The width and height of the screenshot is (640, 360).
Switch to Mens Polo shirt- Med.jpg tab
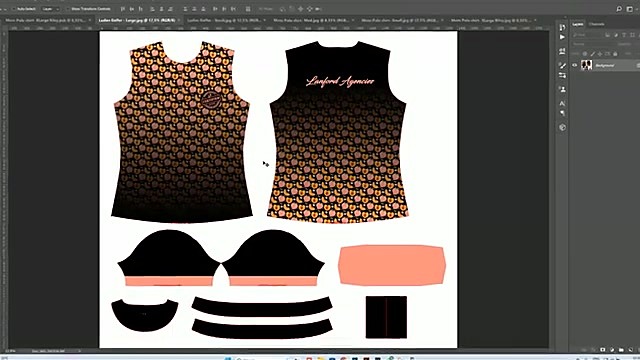click(x=311, y=20)
